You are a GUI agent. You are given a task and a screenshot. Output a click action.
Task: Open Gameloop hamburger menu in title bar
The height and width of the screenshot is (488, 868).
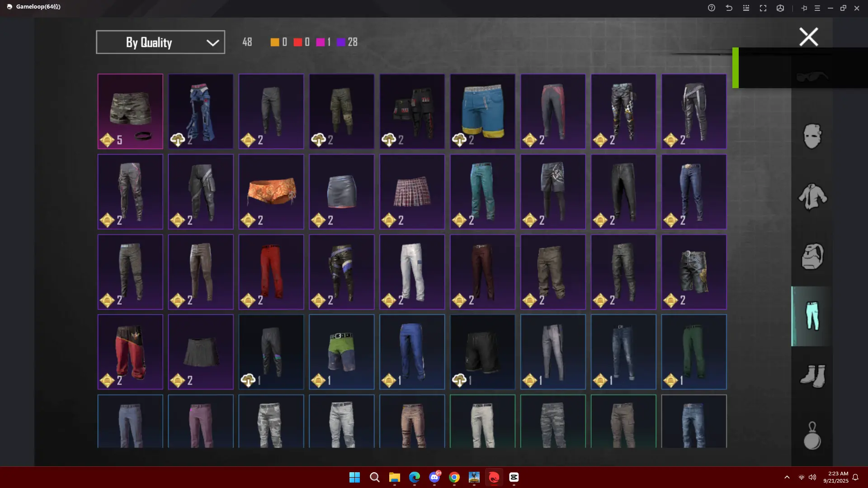click(x=817, y=8)
